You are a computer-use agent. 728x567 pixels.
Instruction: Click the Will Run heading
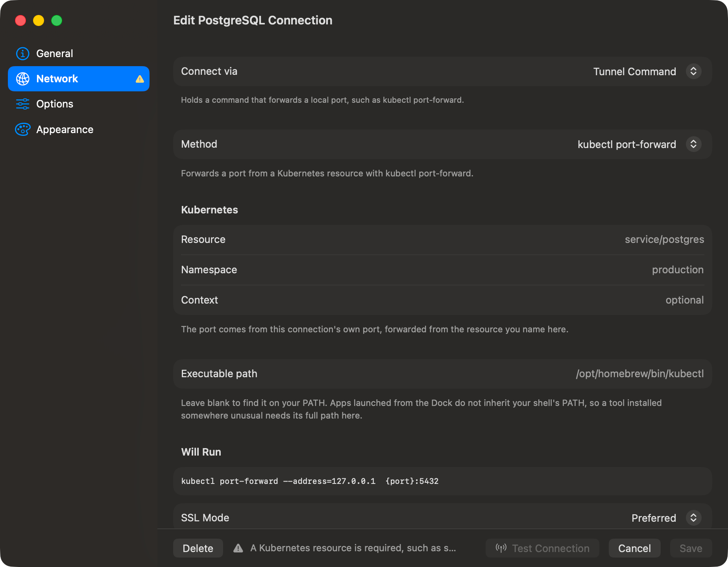[x=201, y=452]
